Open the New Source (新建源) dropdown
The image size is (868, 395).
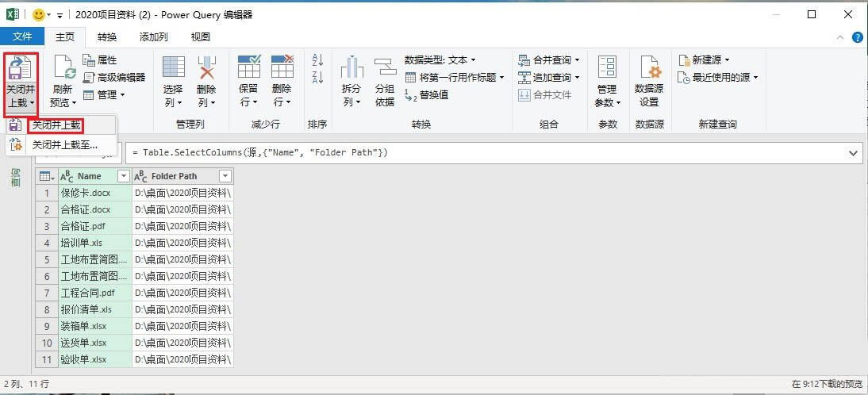[x=704, y=59]
